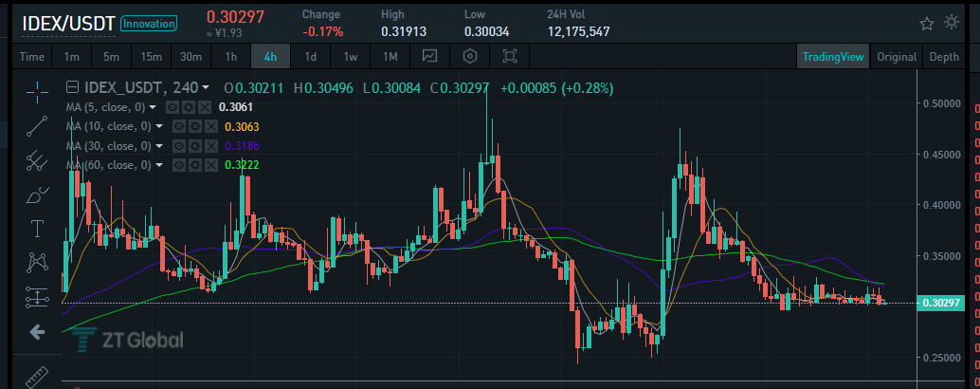Select the long position prediction tool

pyautogui.click(x=37, y=298)
